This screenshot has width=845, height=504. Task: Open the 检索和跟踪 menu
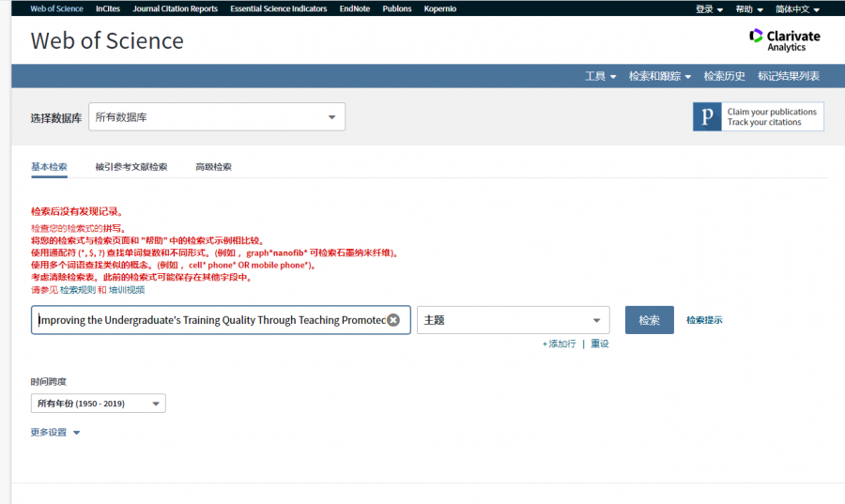660,76
